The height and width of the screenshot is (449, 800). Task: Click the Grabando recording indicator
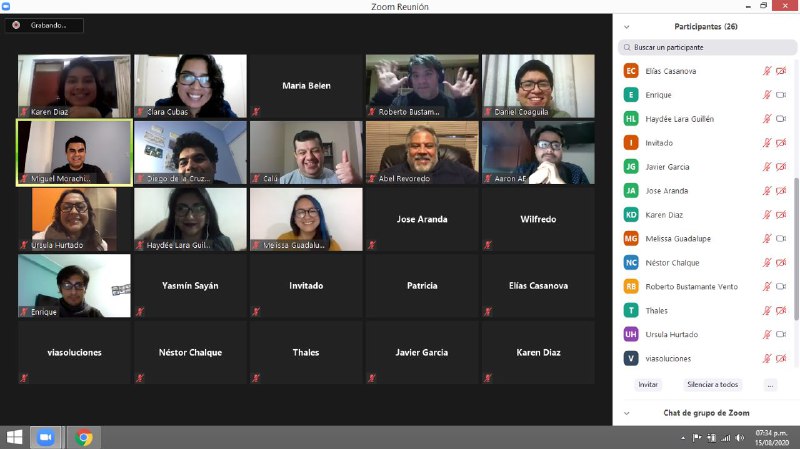click(44, 25)
